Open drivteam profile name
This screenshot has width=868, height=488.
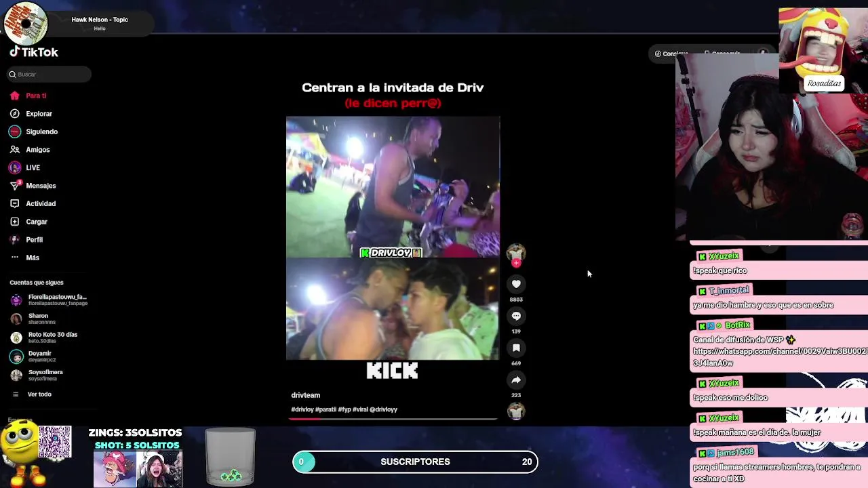click(x=305, y=395)
